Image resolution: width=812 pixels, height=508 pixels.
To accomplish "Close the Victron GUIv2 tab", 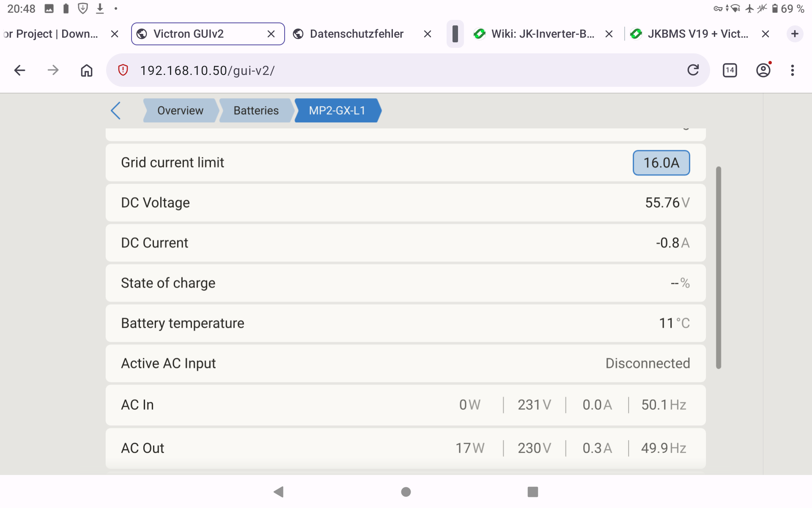I will pyautogui.click(x=271, y=34).
